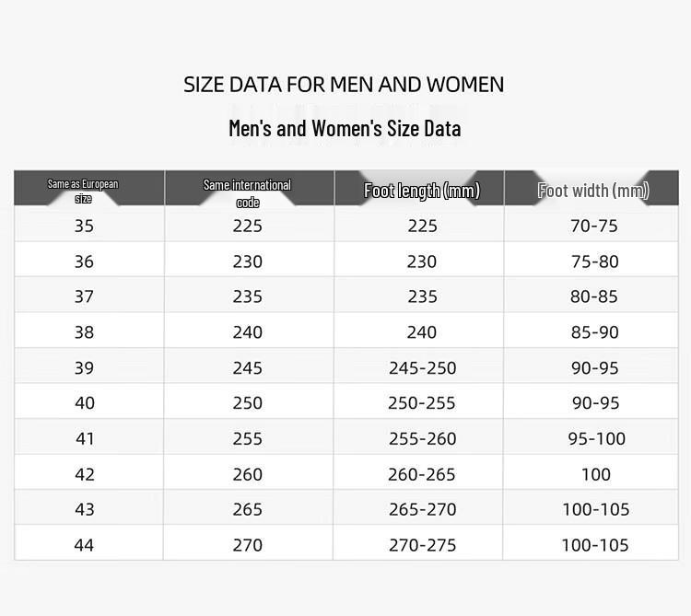Select European size 38 cell
691x616 pixels.
(84, 332)
